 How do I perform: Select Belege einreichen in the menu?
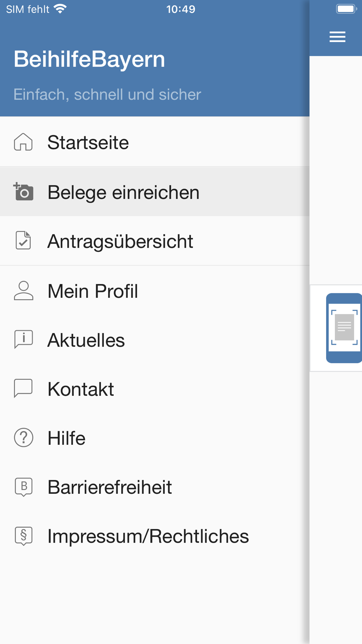[x=123, y=192]
